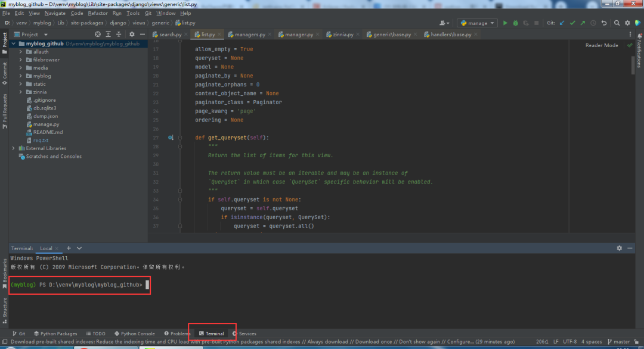The height and width of the screenshot is (349, 644).
Task: Toggle Reader Mode in editor
Action: pos(602,45)
